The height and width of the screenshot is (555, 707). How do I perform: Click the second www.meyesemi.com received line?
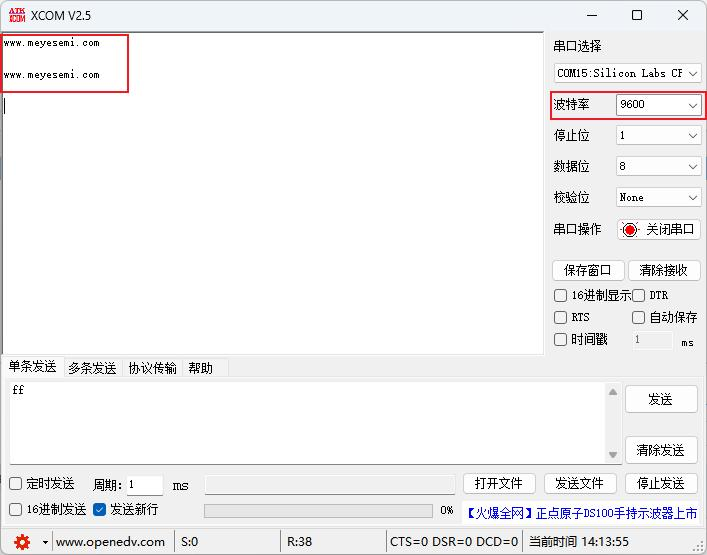pos(51,75)
